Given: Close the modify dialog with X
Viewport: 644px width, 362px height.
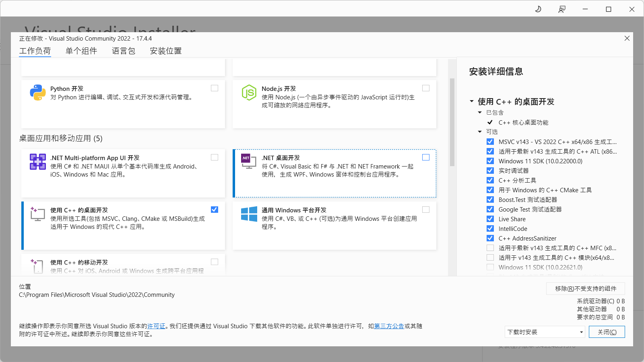Looking at the screenshot, I should 627,38.
